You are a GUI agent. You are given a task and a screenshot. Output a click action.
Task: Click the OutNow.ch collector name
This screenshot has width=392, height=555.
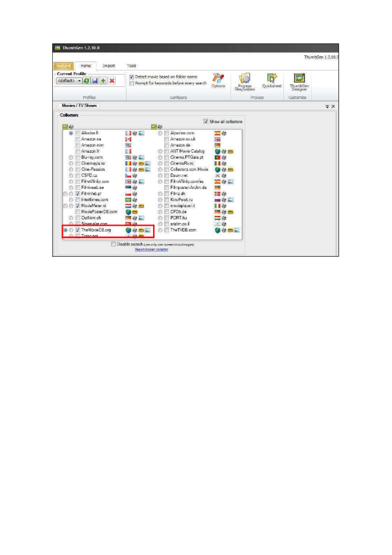(x=91, y=218)
